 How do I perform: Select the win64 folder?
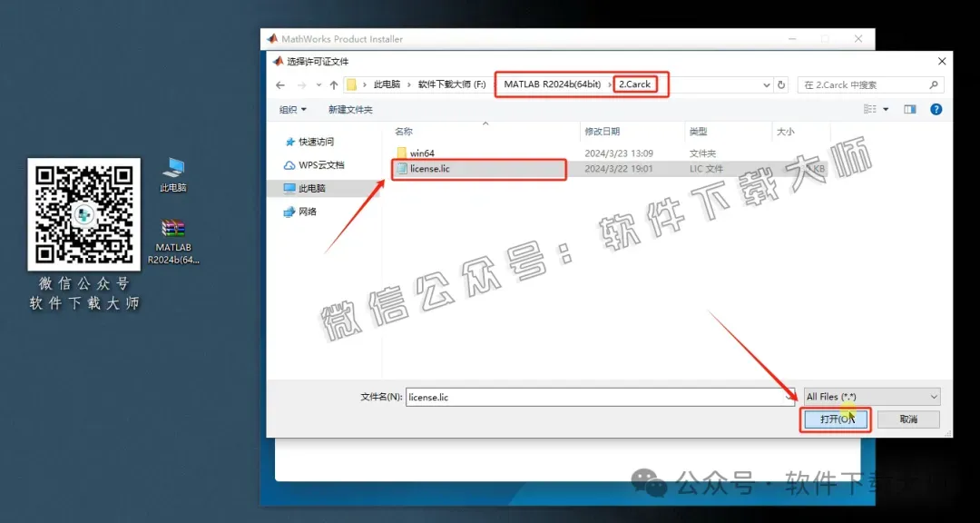[423, 153]
